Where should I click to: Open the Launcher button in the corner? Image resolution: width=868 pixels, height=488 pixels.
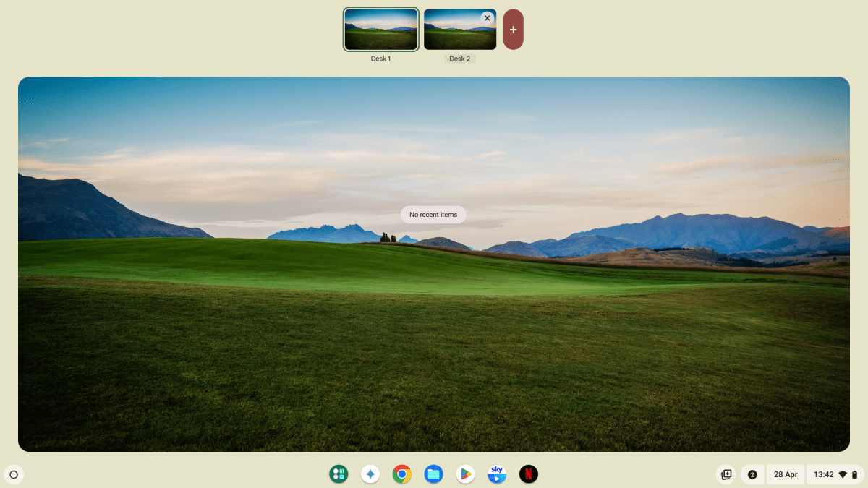coord(14,474)
